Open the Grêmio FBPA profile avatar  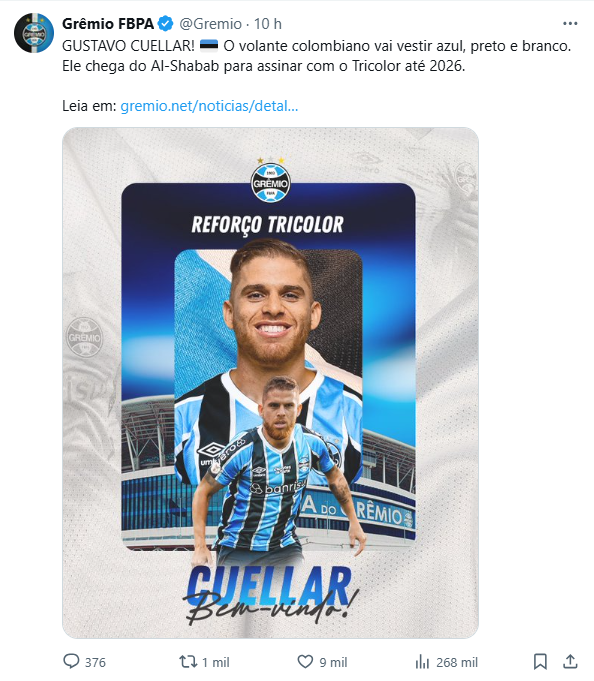point(33,33)
